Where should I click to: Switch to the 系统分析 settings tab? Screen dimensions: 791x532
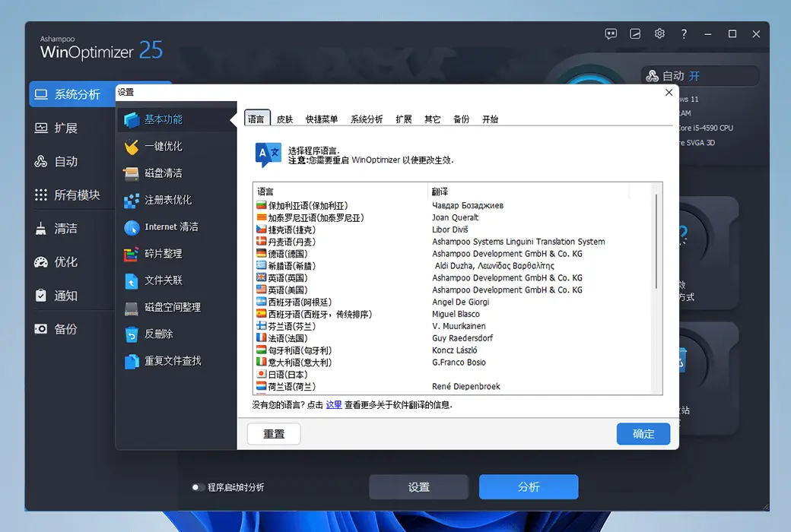coord(367,119)
